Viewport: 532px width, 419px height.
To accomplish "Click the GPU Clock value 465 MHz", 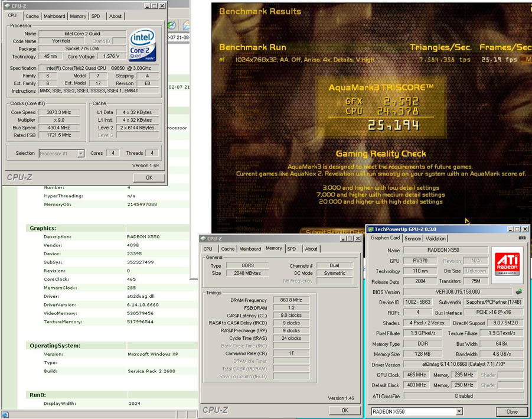I will coord(416,375).
